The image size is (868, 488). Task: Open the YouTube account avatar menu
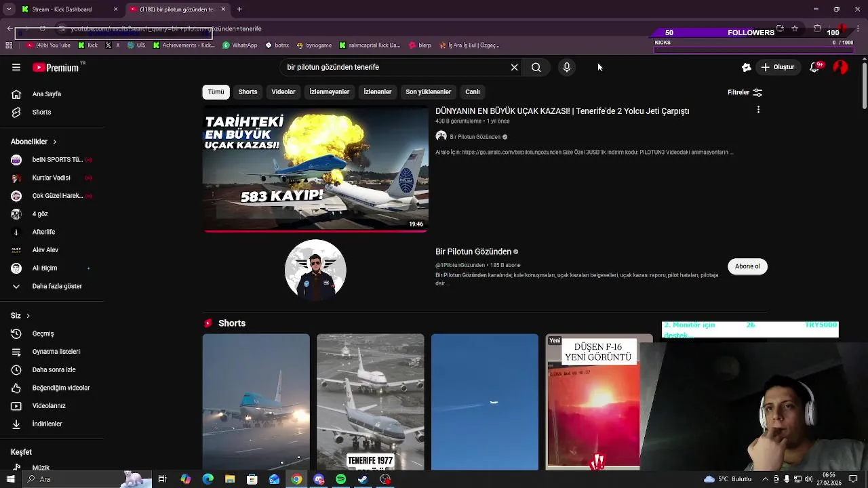tap(840, 67)
